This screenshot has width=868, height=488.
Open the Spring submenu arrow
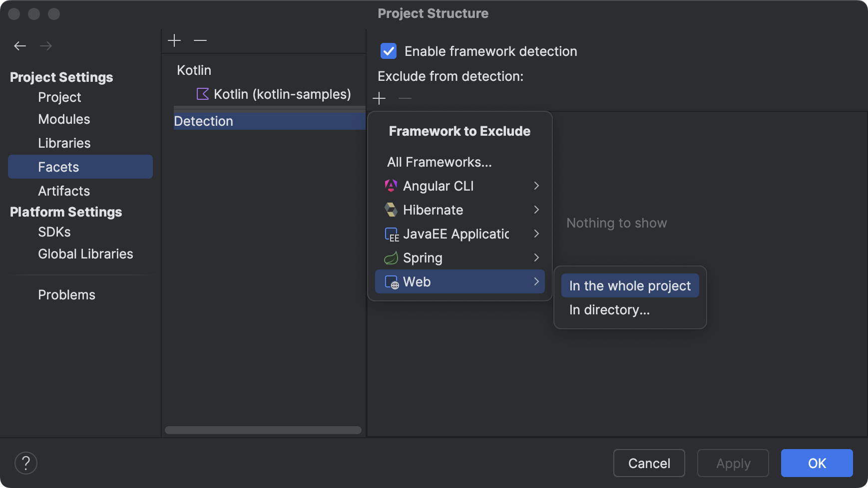[x=536, y=257]
